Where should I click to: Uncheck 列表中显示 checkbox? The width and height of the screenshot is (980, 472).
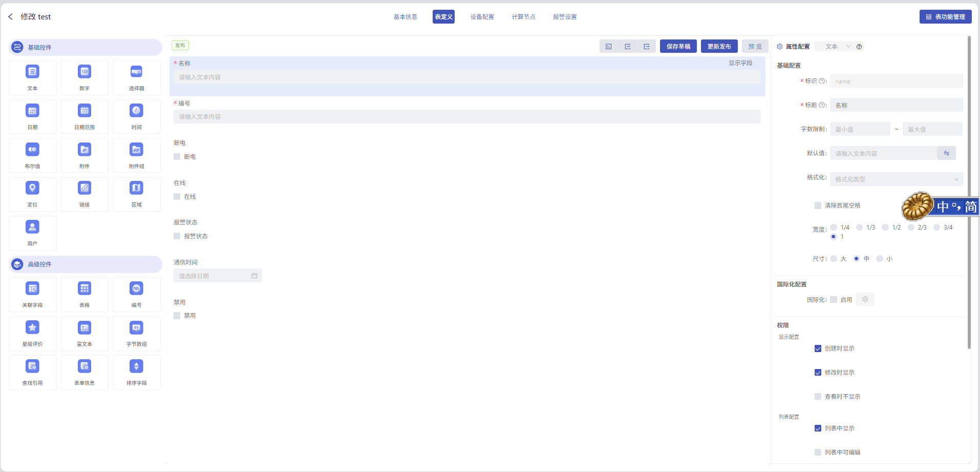(818, 428)
